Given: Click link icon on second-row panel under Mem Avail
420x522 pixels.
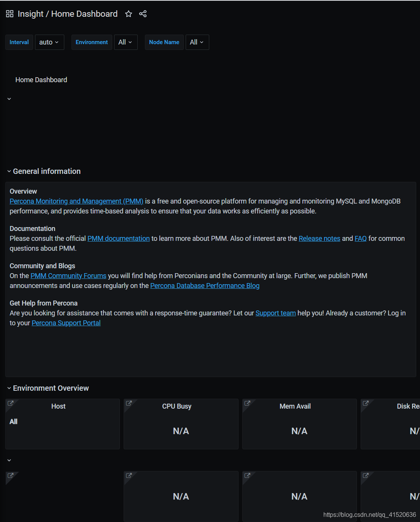Looking at the screenshot, I should coord(247,476).
